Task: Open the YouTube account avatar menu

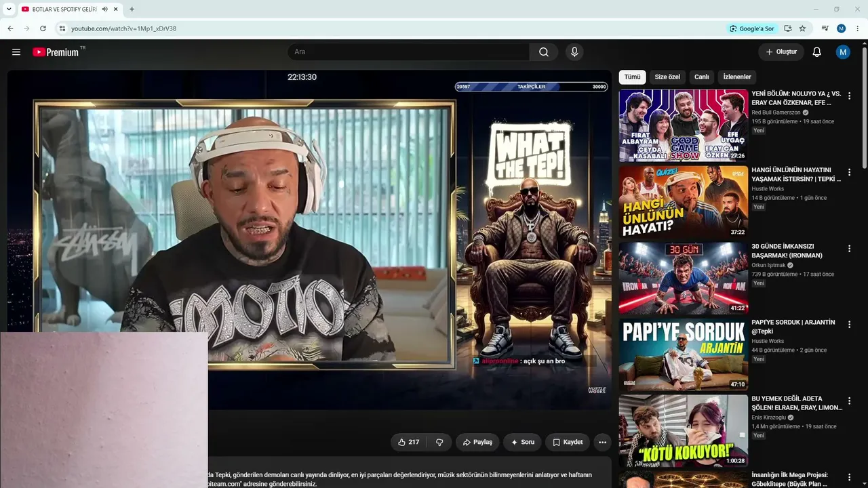Action: [843, 52]
